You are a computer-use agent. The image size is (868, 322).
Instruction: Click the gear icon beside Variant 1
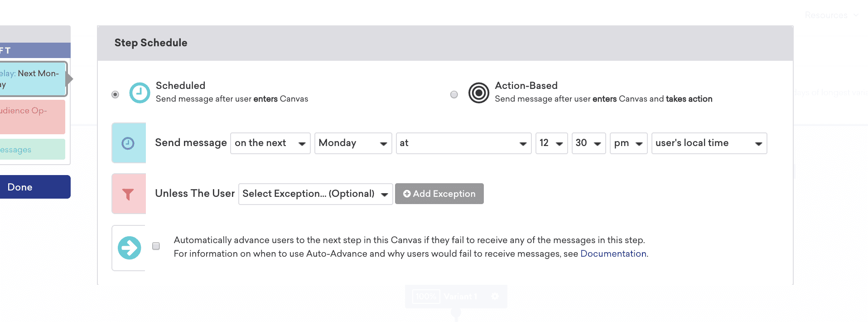point(495,296)
